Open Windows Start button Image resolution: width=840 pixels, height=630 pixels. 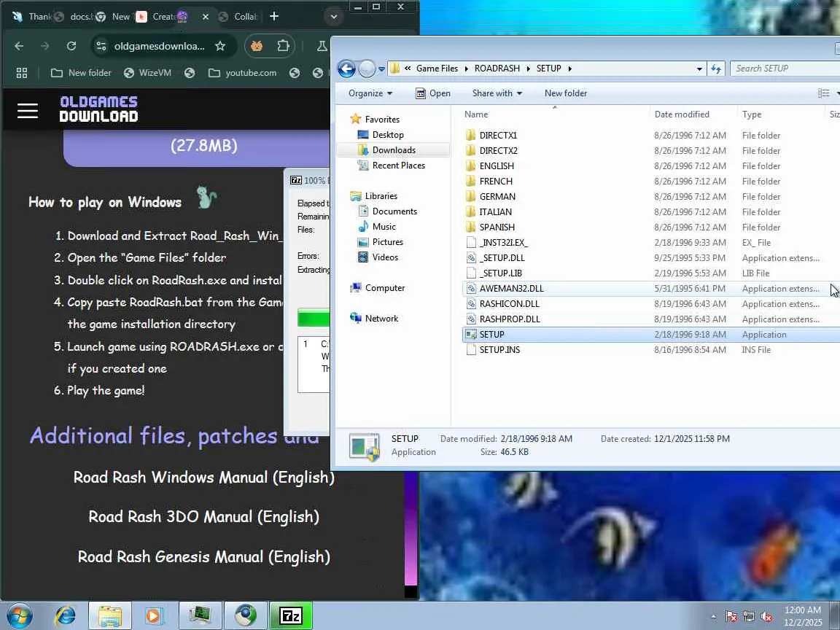point(19,616)
